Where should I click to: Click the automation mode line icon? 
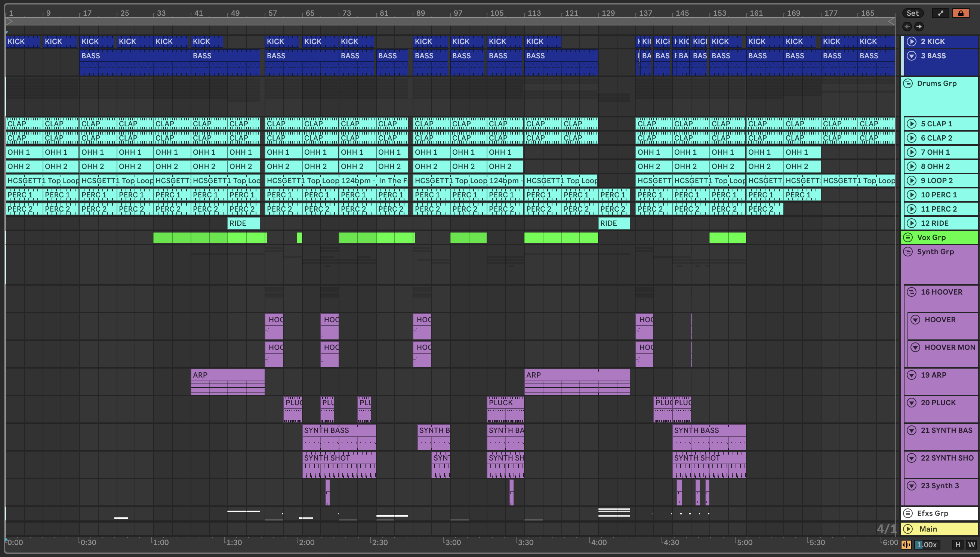coord(941,13)
